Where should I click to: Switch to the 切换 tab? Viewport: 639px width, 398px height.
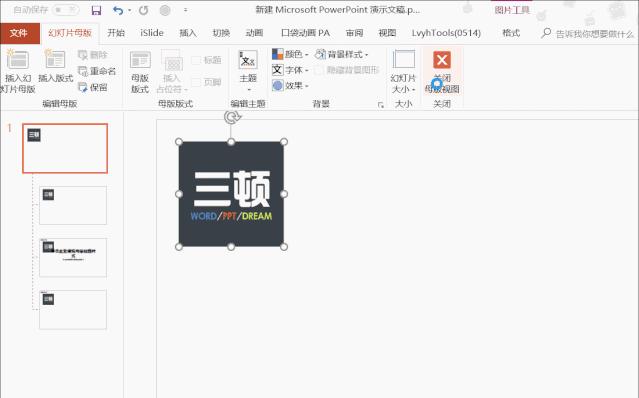(x=221, y=33)
